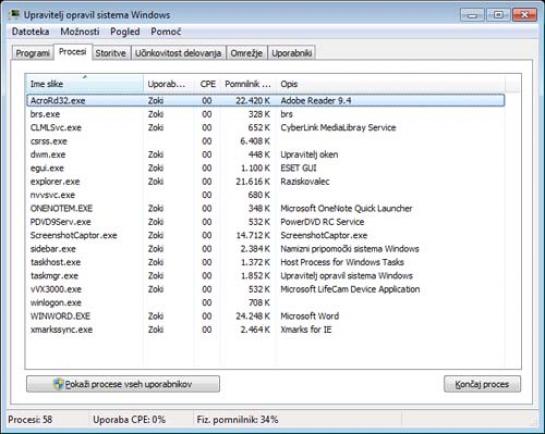Minimize the Upravitelj opravil window
The height and width of the screenshot is (434, 545).
pyautogui.click(x=472, y=15)
